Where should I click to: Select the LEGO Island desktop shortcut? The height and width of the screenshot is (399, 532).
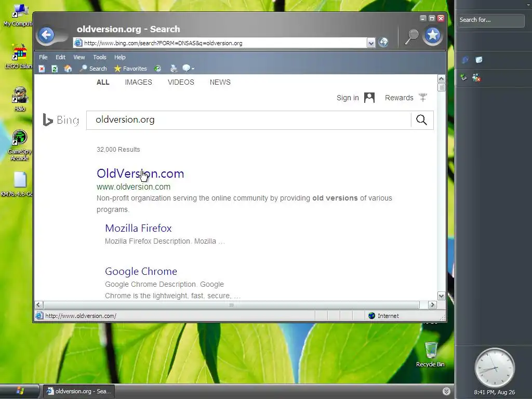pos(18,56)
